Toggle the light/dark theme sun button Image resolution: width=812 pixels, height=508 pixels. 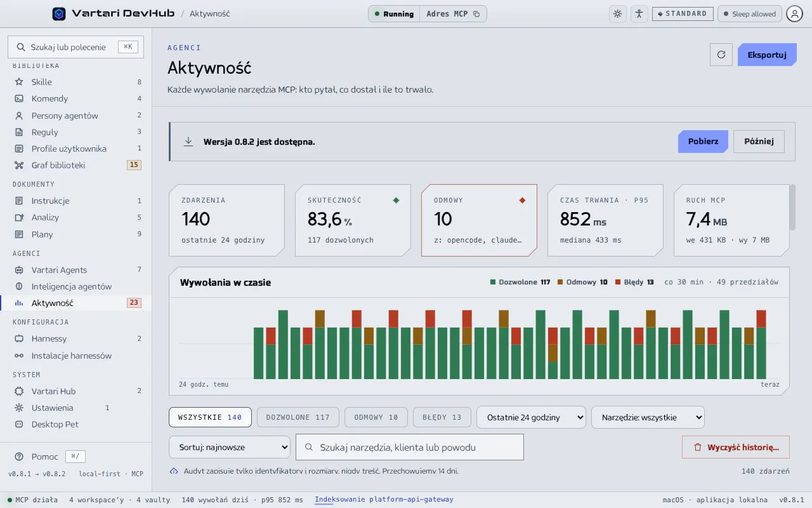click(617, 13)
